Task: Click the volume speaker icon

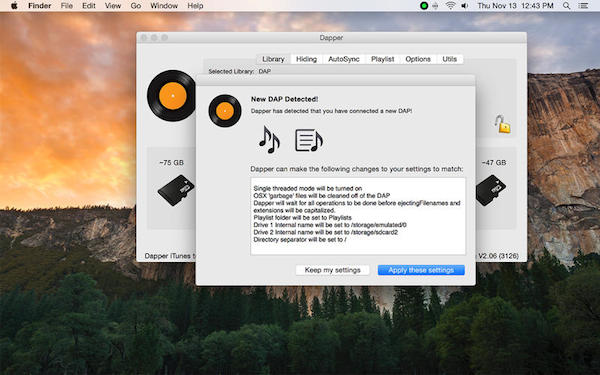Action: point(465,6)
